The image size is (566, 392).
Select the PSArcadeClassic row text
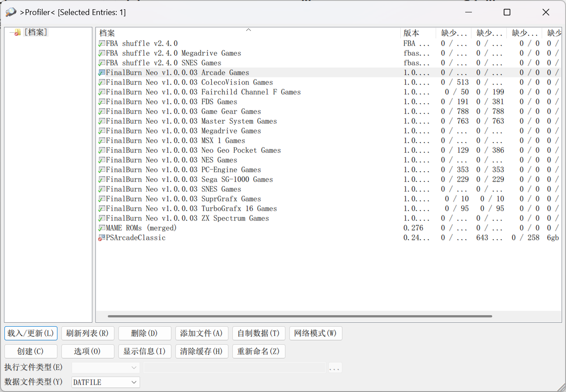(136, 238)
